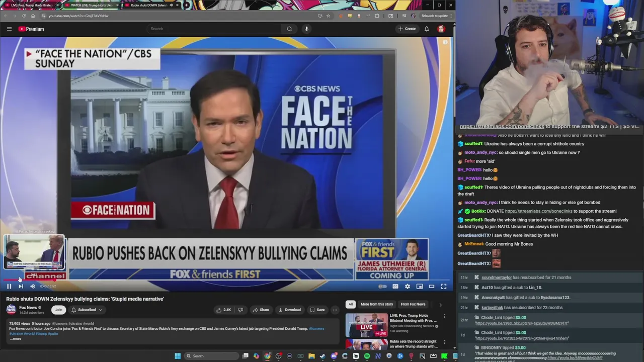
Task: Open the Fox News channel name link
Action: [28, 308]
